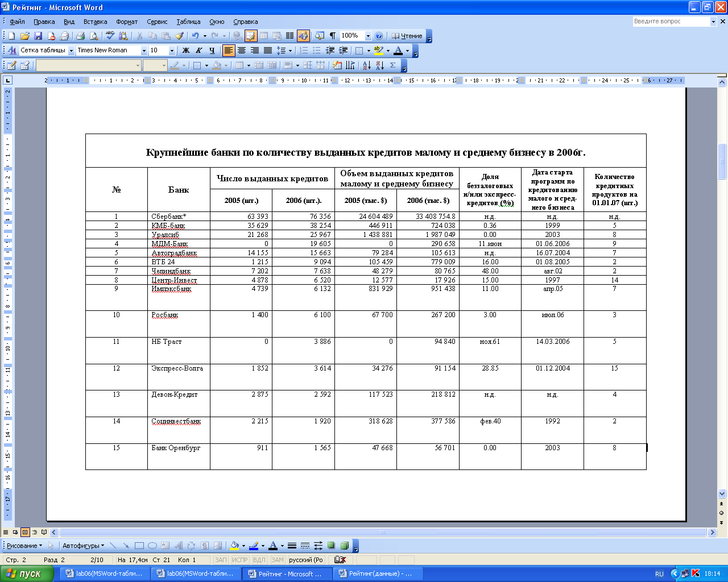Expand the Введите вопрос dropdown arrow
Screen dimensions: 728x582
[x=713, y=22]
